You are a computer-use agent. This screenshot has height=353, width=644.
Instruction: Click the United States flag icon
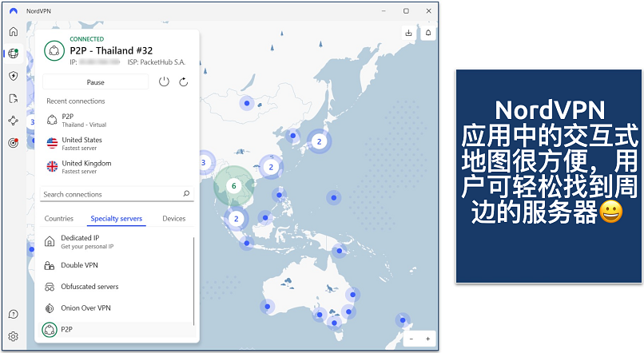pos(52,143)
